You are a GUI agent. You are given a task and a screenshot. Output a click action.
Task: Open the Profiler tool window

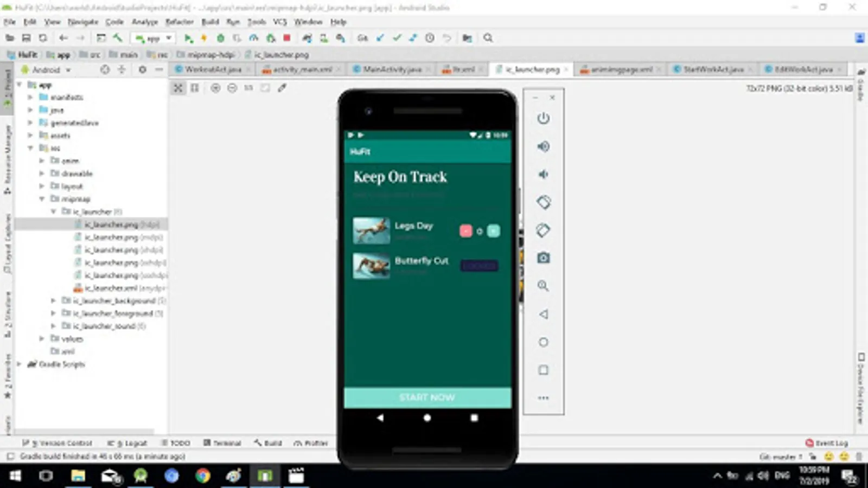click(x=311, y=443)
